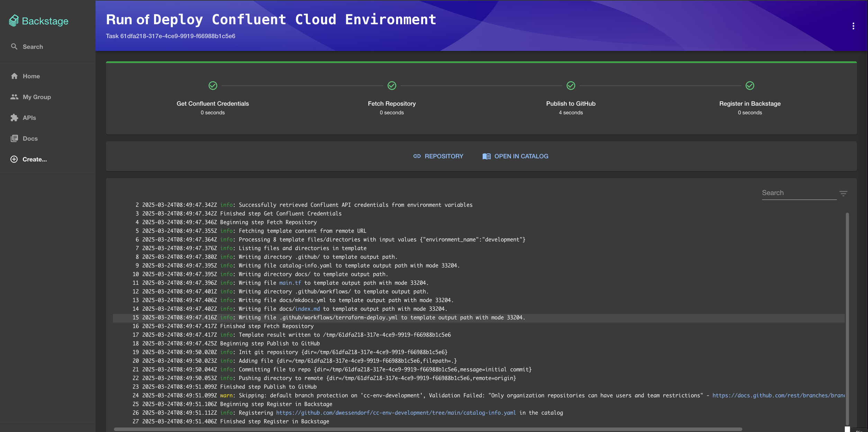
Task: Select log line 9 catalog-info.yaml entry
Action: [479, 265]
